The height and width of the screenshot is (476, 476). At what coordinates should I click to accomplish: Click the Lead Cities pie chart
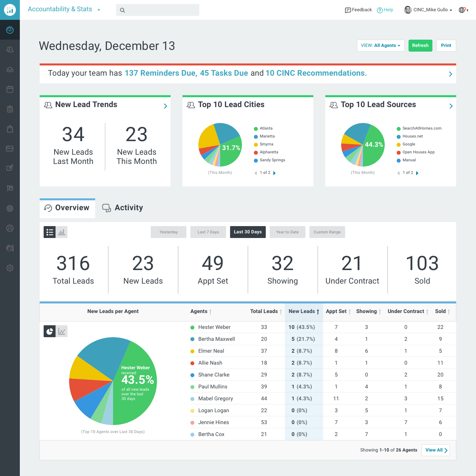[220, 145]
